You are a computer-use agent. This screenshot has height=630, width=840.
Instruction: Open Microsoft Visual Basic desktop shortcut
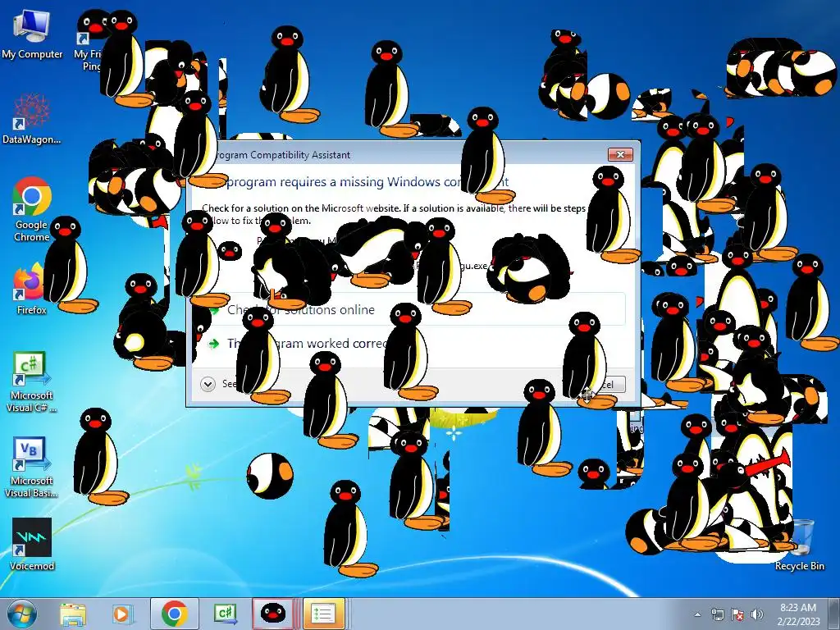[32, 467]
